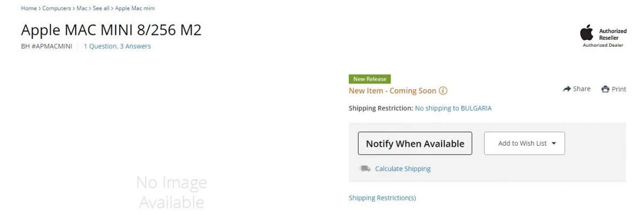
Task: Click the shipping truck icon
Action: [365, 169]
